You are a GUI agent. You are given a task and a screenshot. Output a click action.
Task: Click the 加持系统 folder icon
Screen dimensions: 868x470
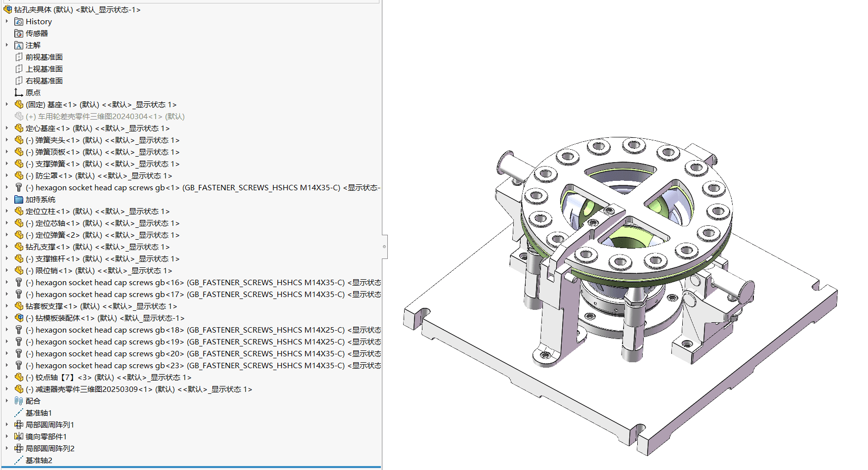[x=19, y=200]
